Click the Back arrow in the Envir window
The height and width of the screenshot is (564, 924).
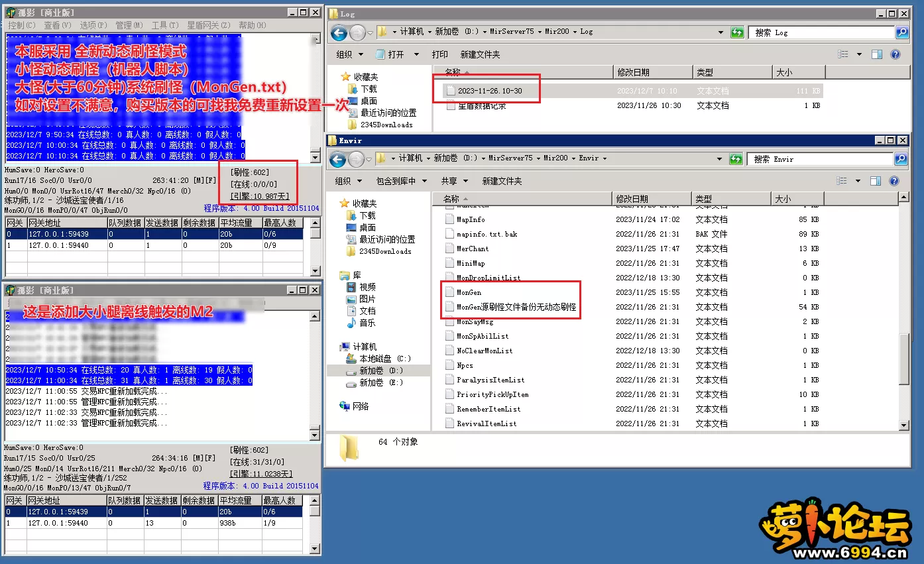tap(339, 159)
